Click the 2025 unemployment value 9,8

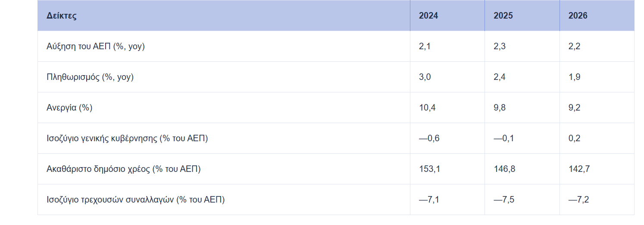pyautogui.click(x=500, y=108)
